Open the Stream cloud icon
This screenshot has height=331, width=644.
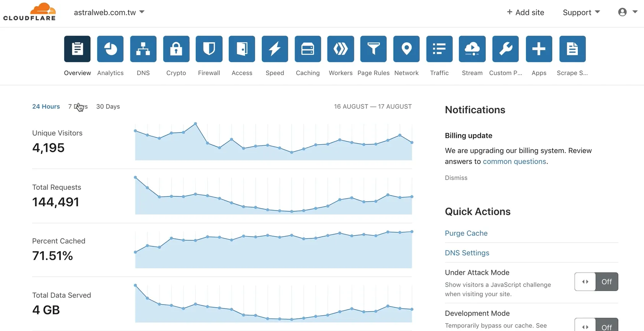[472, 49]
